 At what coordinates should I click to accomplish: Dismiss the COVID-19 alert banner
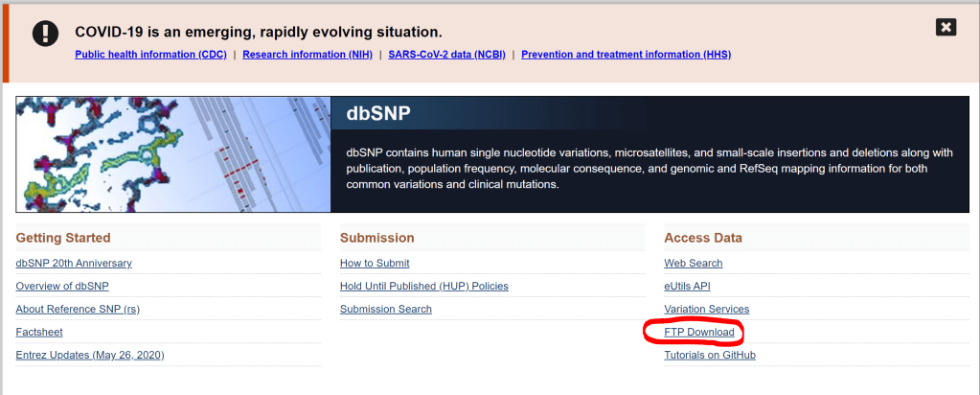pos(946,27)
